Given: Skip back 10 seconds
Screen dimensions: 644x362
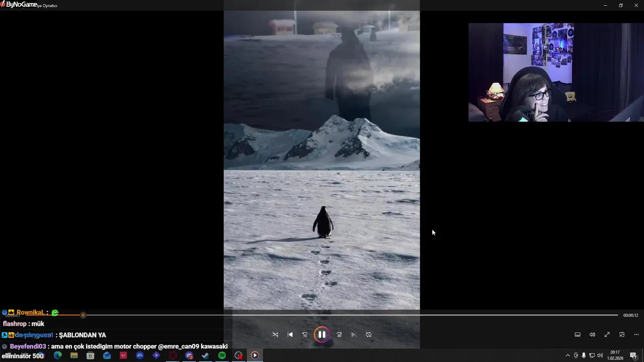Looking at the screenshot, I should pyautogui.click(x=305, y=334).
